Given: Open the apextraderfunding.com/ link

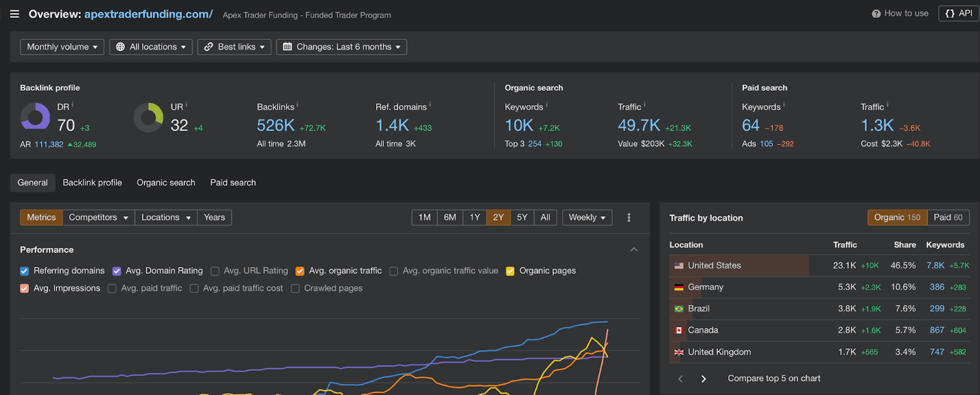Looking at the screenshot, I should tap(149, 14).
